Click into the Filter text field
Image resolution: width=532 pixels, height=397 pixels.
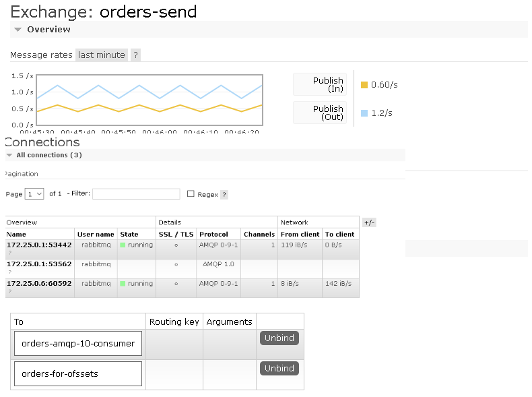pos(136,194)
